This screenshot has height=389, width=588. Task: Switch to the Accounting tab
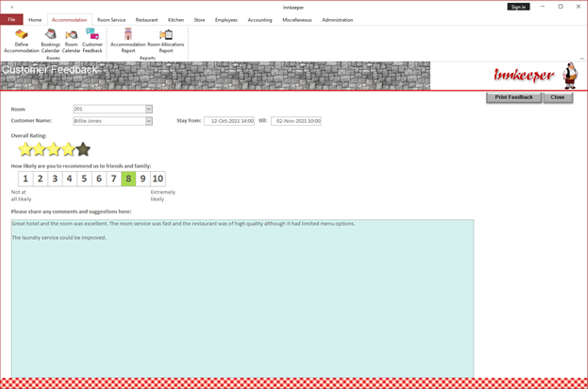click(260, 20)
